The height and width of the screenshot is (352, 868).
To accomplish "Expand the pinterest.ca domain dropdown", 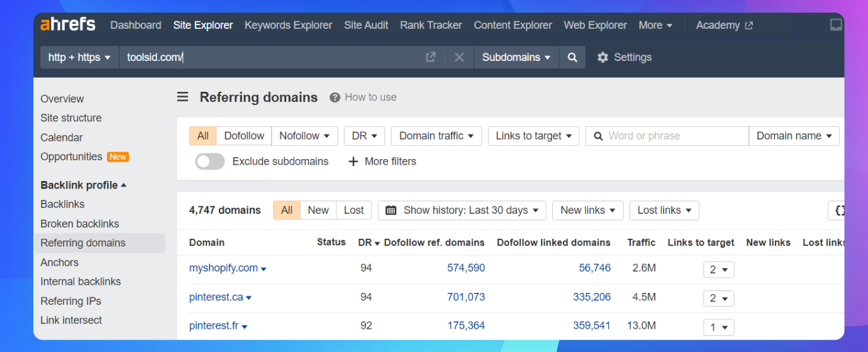I will [248, 298].
